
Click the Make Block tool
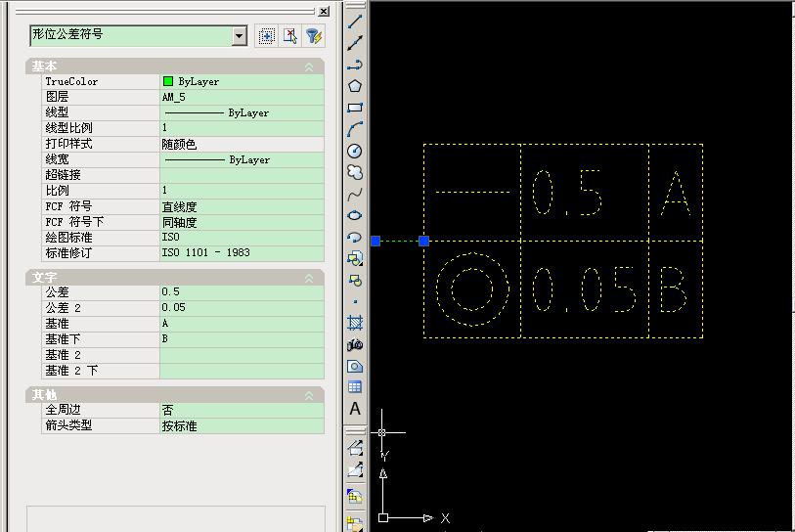point(355,280)
